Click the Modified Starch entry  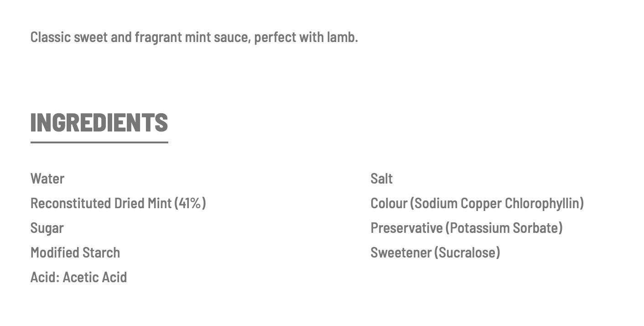point(75,252)
